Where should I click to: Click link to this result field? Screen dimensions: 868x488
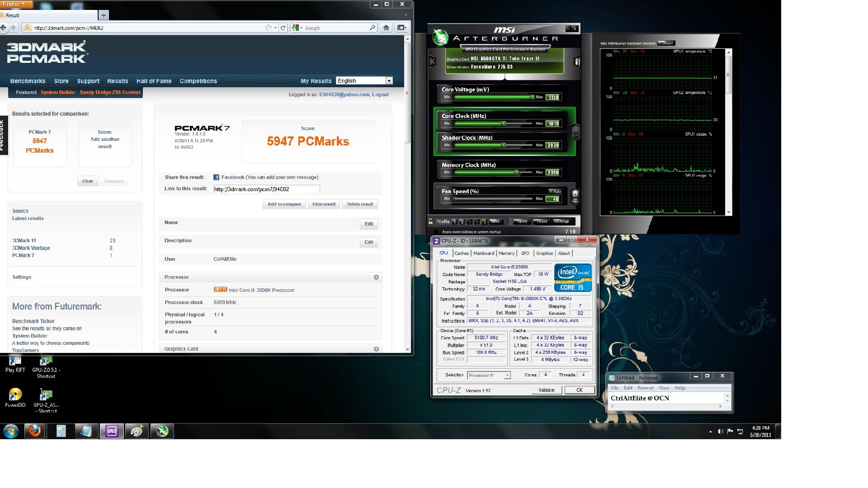pos(266,189)
